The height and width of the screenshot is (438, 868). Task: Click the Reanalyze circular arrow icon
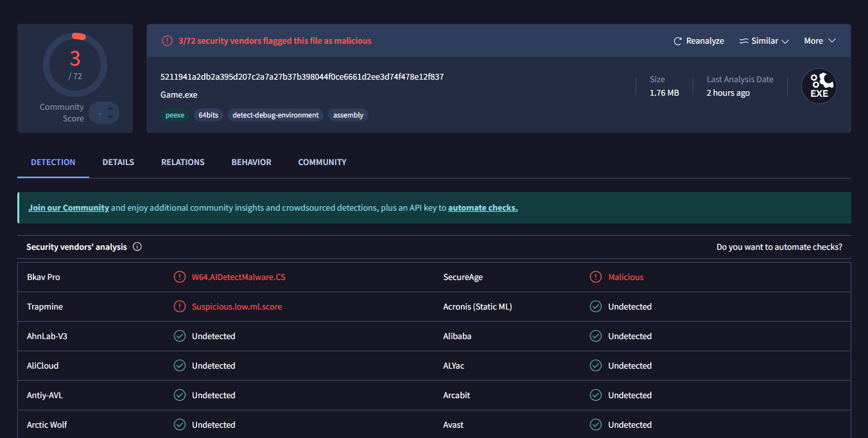pyautogui.click(x=677, y=41)
